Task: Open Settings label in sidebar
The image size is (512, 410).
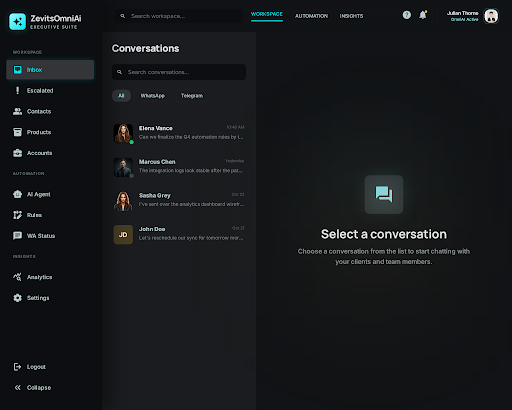Action: click(x=38, y=298)
